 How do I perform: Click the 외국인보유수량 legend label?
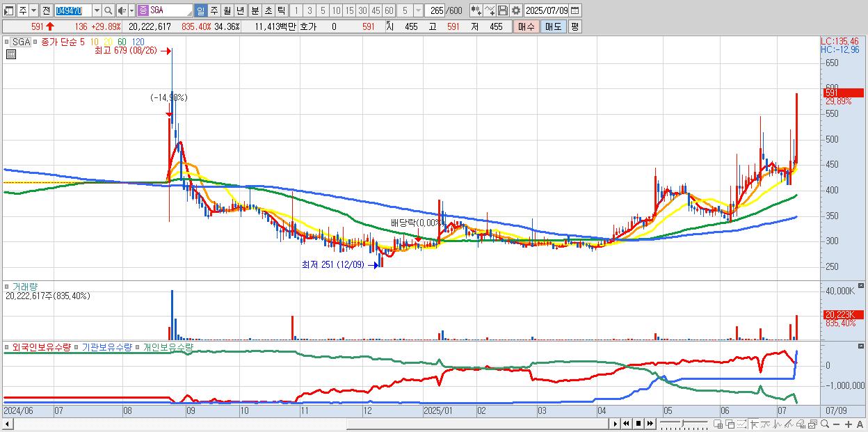42,346
